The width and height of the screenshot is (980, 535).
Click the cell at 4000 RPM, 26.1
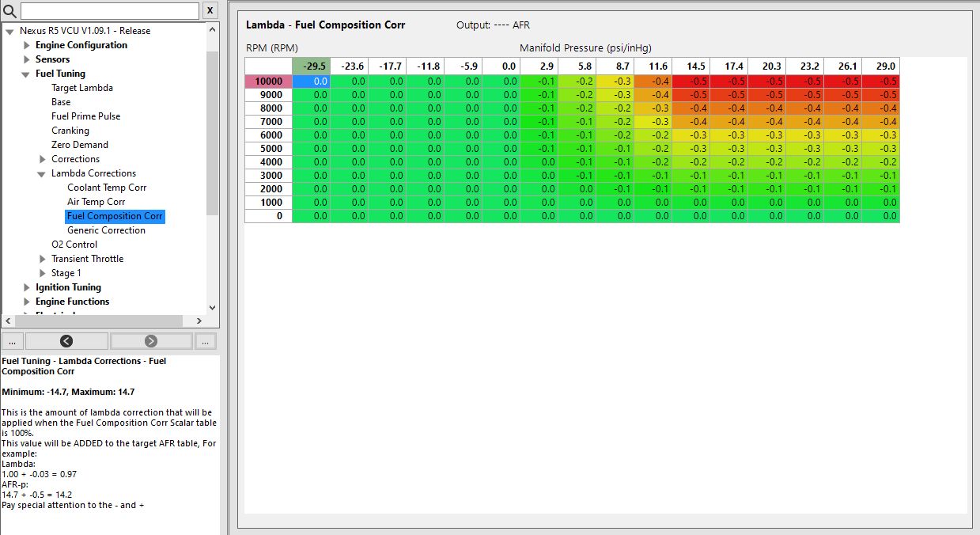click(x=842, y=162)
